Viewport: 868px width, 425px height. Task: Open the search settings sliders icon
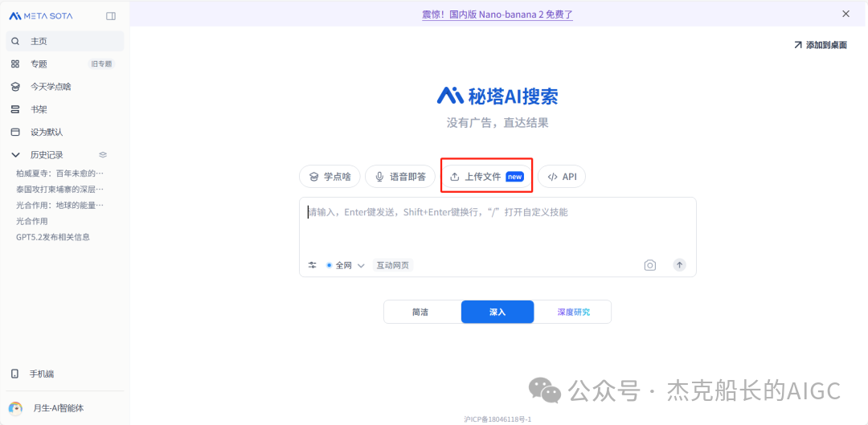[x=313, y=265]
